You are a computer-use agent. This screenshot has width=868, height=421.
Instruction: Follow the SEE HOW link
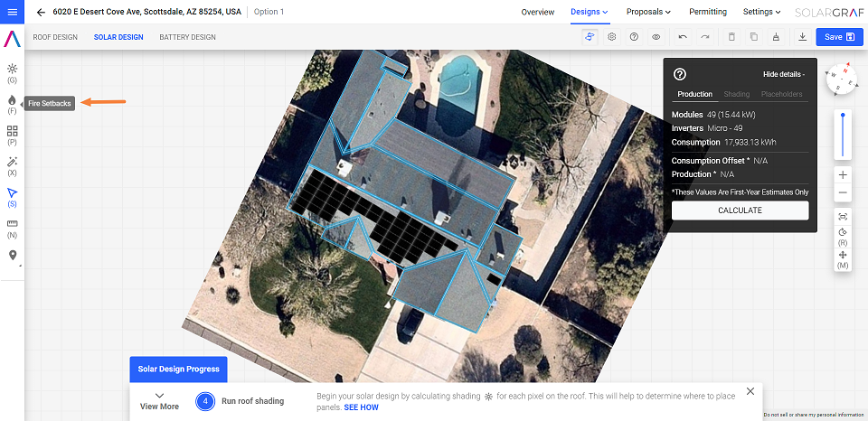[x=361, y=407]
